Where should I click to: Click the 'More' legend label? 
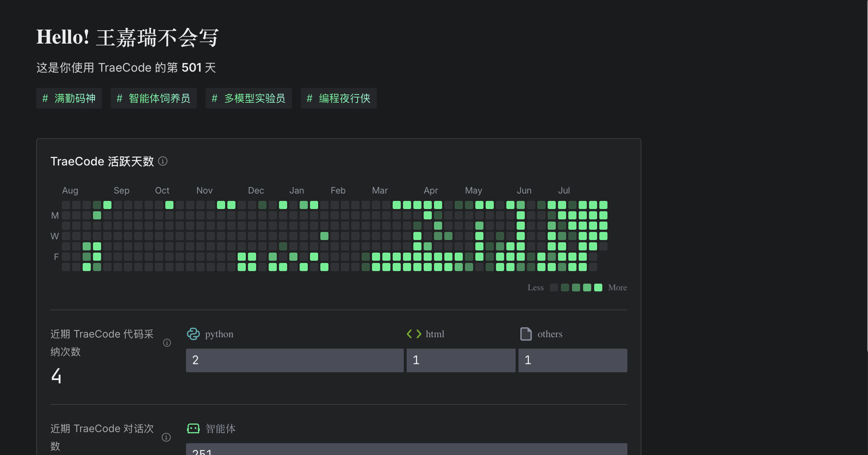point(617,288)
